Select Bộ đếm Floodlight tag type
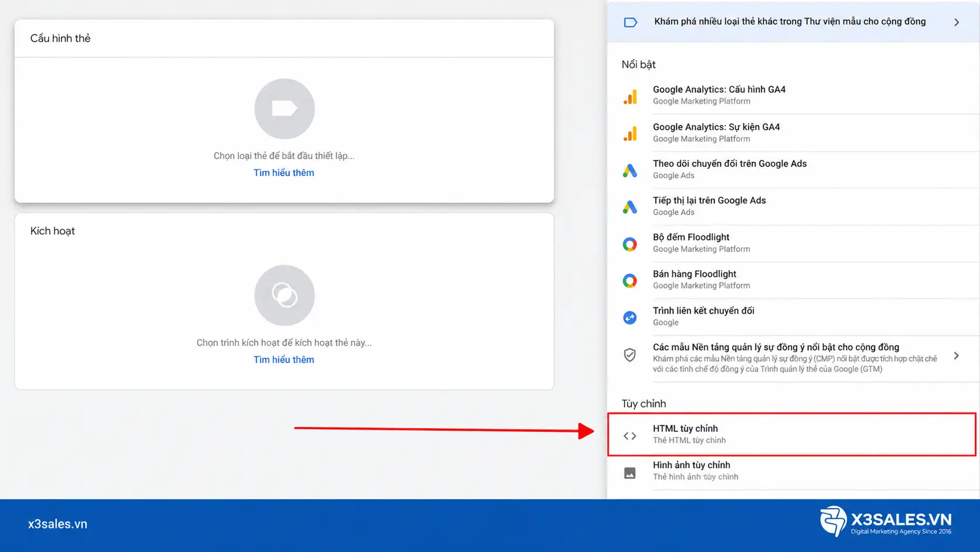This screenshot has height=552, width=980. point(794,243)
